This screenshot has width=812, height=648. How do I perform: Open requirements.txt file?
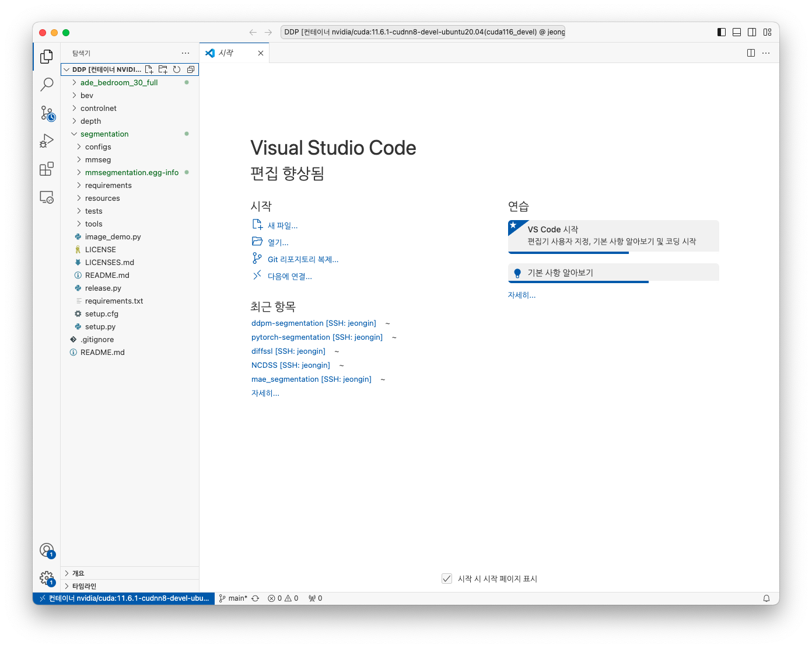(x=129, y=301)
